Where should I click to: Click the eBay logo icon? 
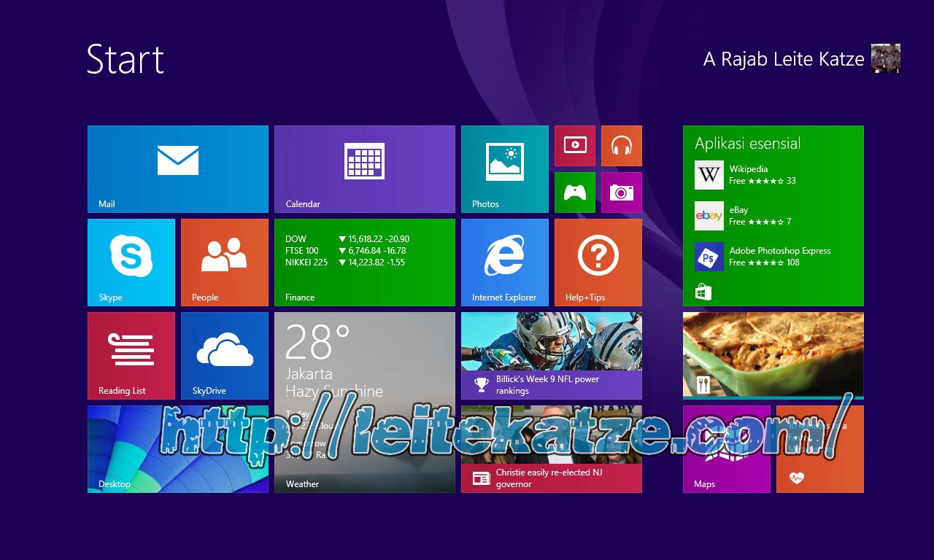(709, 216)
